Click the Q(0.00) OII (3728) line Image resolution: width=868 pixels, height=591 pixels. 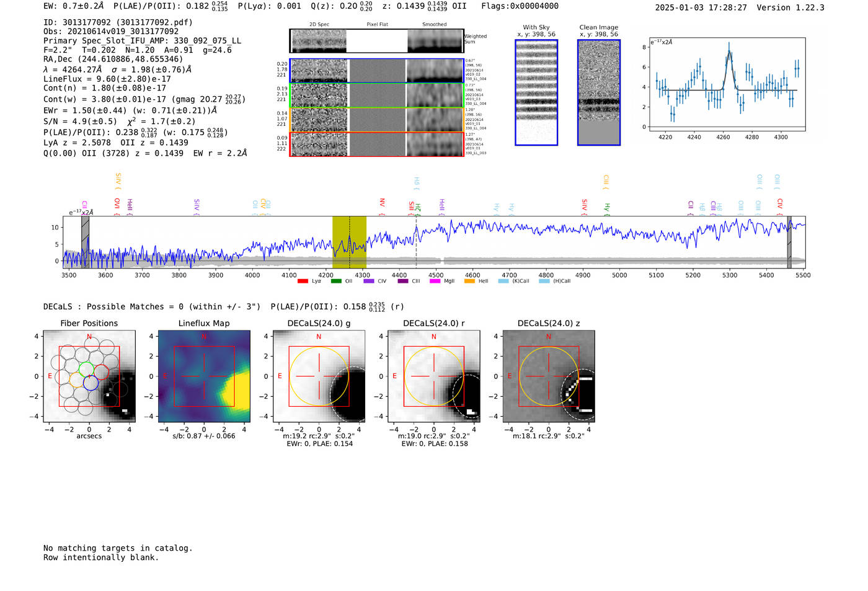point(145,153)
